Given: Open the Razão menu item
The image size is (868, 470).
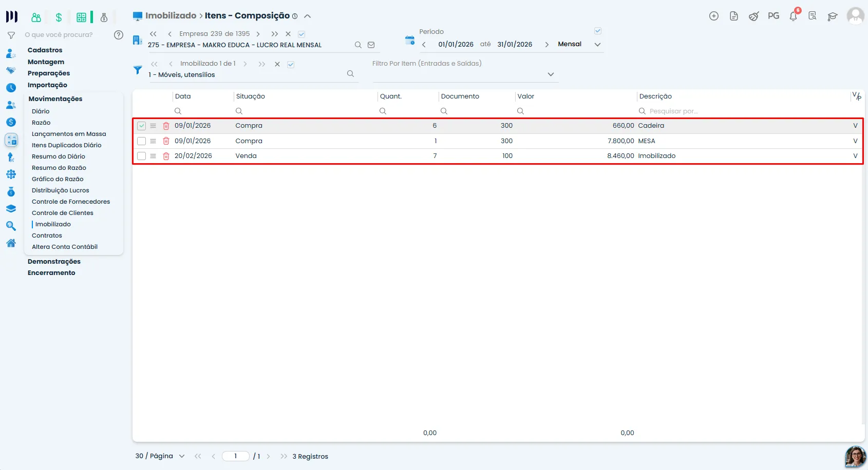Looking at the screenshot, I should pyautogui.click(x=41, y=123).
